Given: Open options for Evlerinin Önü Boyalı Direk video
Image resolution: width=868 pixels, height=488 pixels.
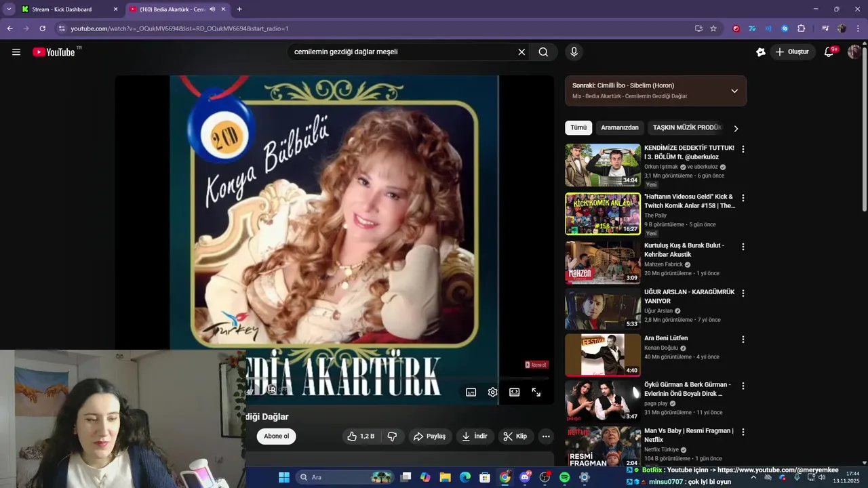Looking at the screenshot, I should 743,386.
